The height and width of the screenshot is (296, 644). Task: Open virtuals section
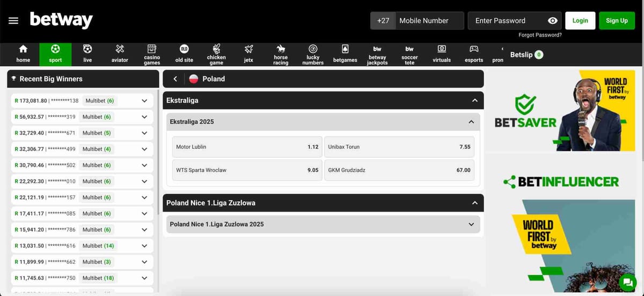(442, 54)
